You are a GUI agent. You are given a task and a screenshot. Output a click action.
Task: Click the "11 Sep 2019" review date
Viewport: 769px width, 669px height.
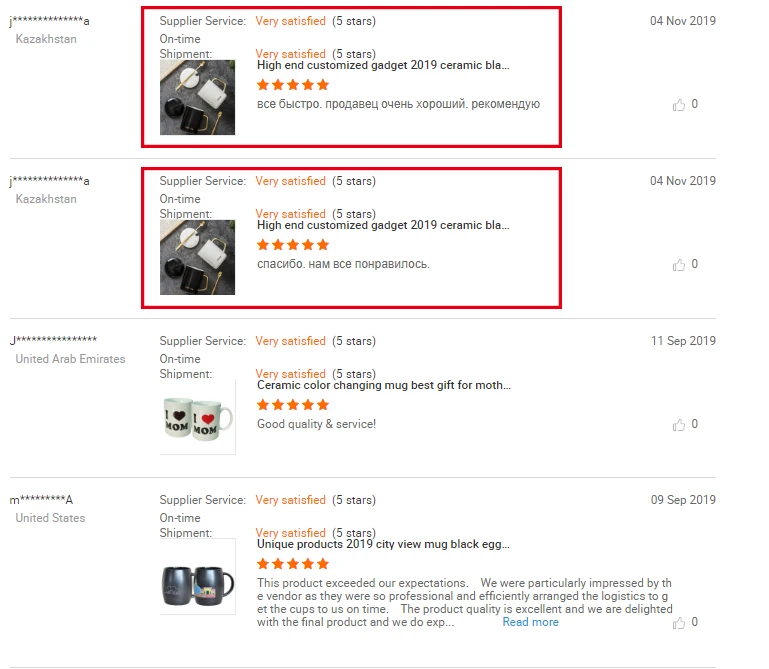coord(683,341)
